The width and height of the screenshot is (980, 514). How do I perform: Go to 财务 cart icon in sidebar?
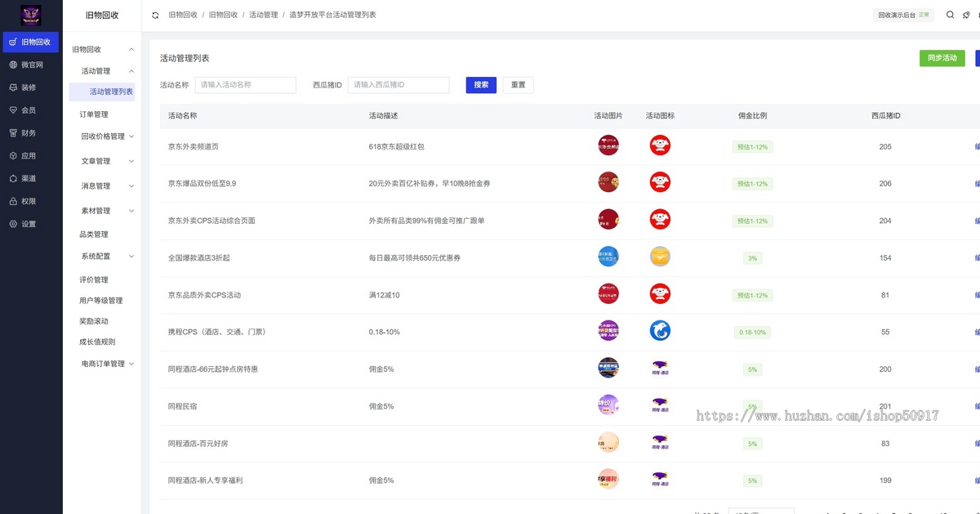pyautogui.click(x=13, y=132)
